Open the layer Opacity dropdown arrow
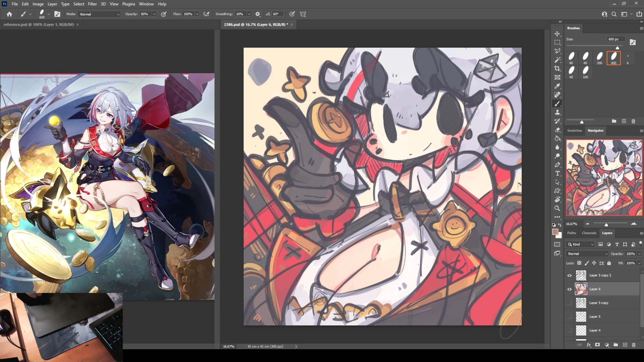This screenshot has width=644, height=362. [639, 254]
